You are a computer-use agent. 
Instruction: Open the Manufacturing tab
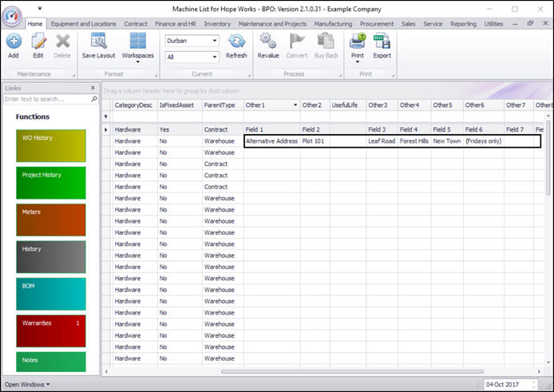coord(333,24)
